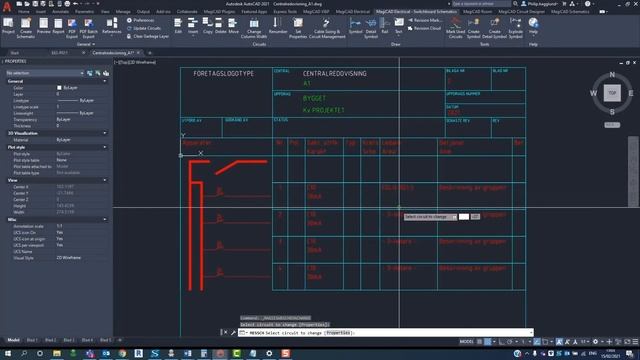Open Cable Sizing & Circuit Management
640x360 pixels.
(x=327, y=28)
